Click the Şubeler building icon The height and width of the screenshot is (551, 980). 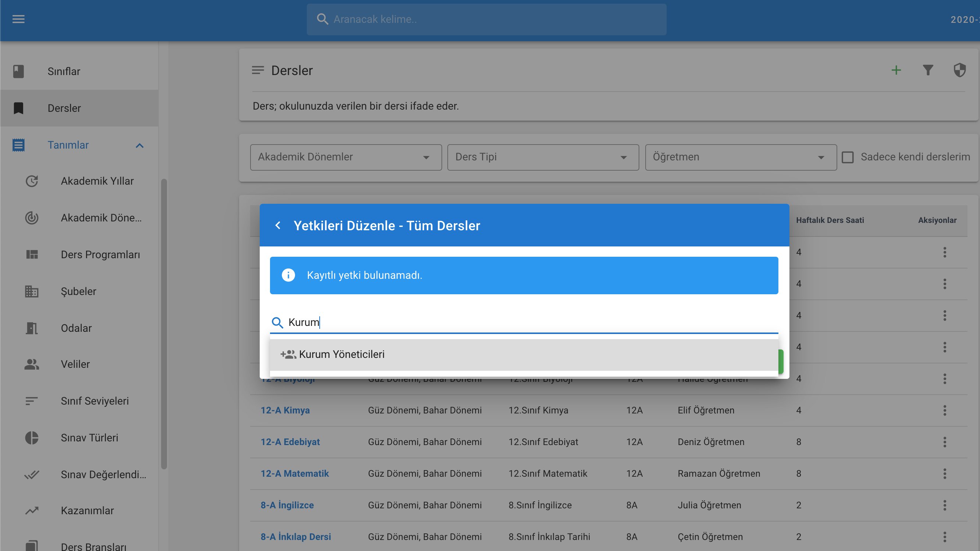click(32, 291)
